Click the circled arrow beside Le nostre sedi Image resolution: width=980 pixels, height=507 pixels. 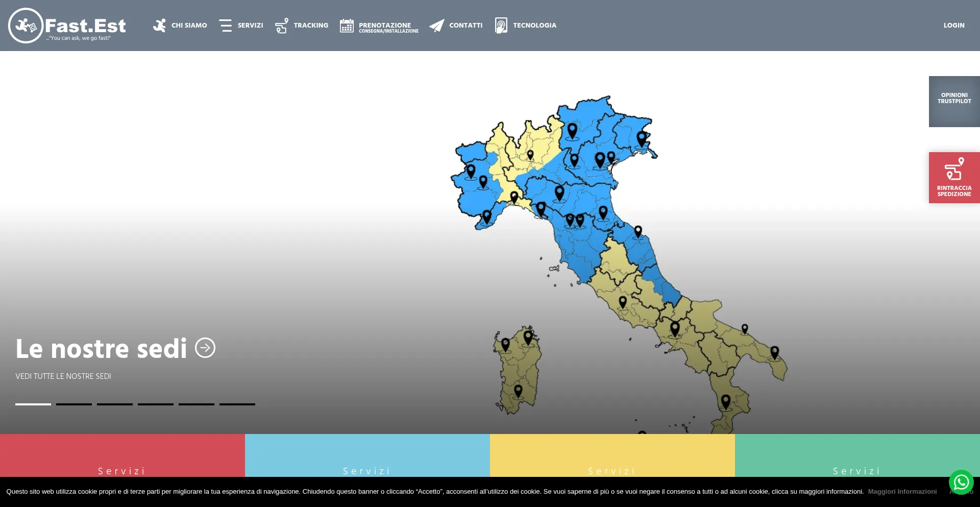coord(205,348)
